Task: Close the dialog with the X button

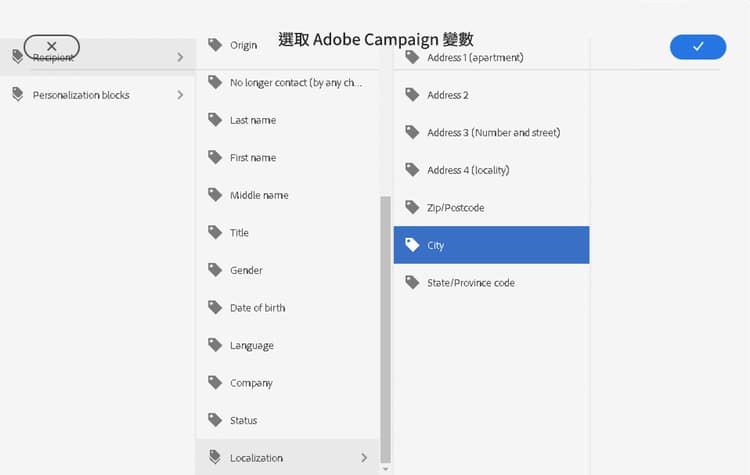Action: pyautogui.click(x=52, y=46)
